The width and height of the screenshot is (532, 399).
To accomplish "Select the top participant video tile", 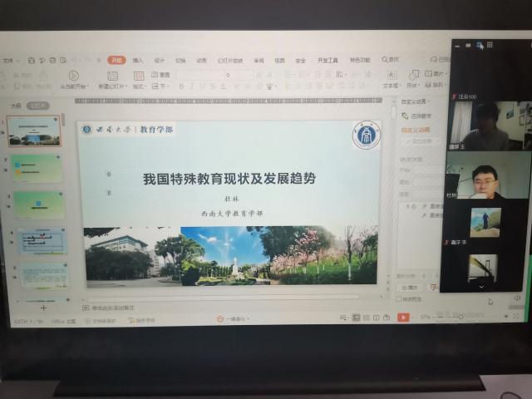I will (x=490, y=126).
